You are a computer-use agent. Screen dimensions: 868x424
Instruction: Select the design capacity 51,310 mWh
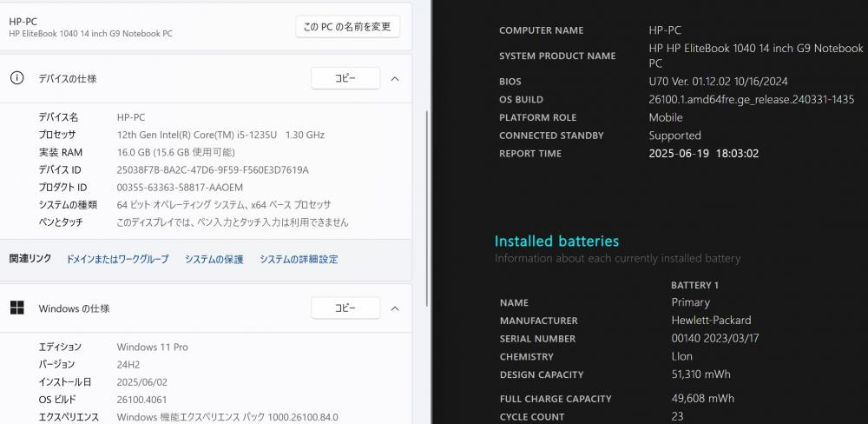coord(700,374)
